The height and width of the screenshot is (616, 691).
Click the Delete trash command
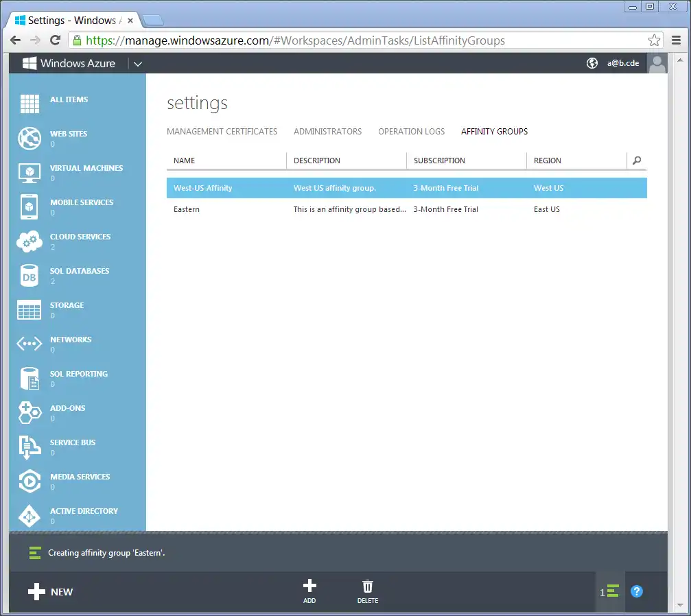click(x=368, y=591)
